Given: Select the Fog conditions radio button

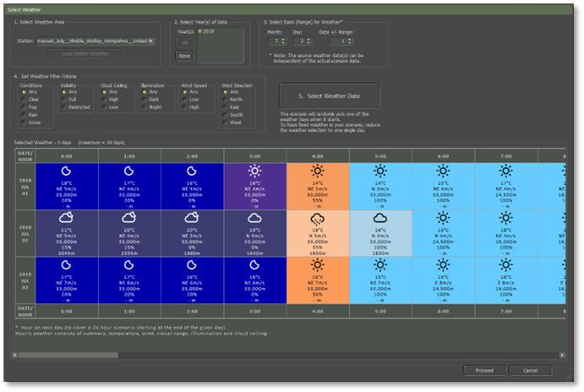Looking at the screenshot, I should coord(23,106).
